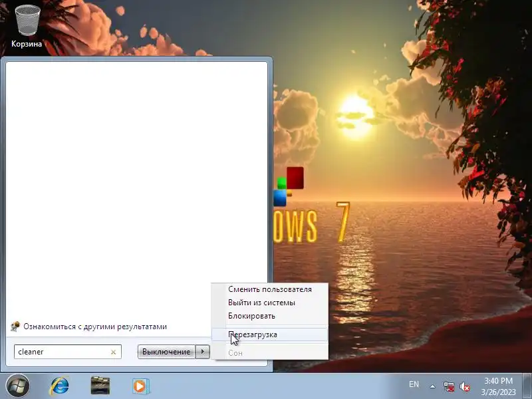
Task: Click the Windows Start orb
Action: [x=18, y=386]
